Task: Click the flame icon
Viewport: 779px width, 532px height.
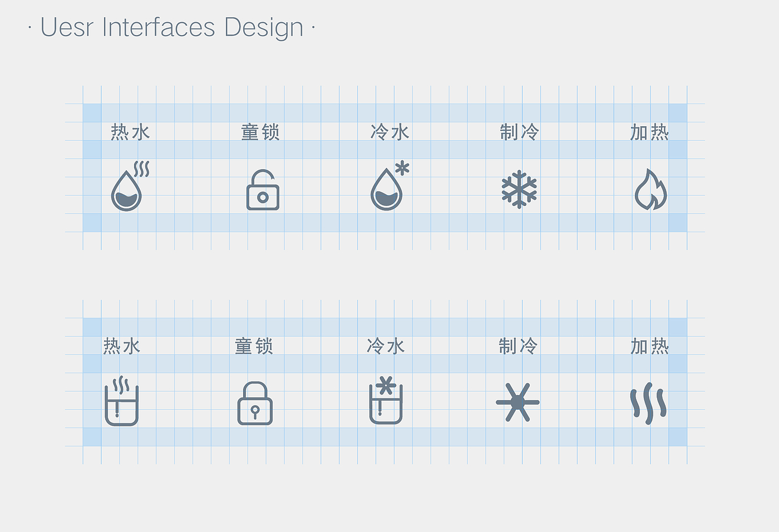Action: 650,190
